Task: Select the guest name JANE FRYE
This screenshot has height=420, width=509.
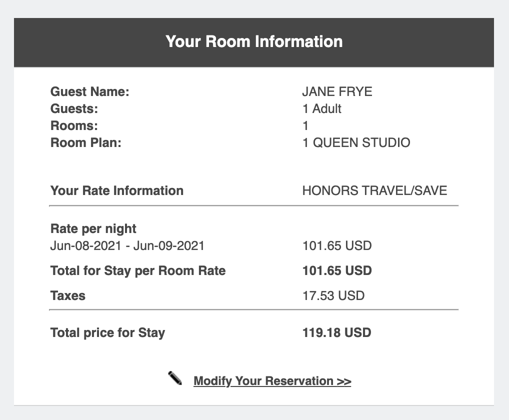Action: [x=337, y=91]
